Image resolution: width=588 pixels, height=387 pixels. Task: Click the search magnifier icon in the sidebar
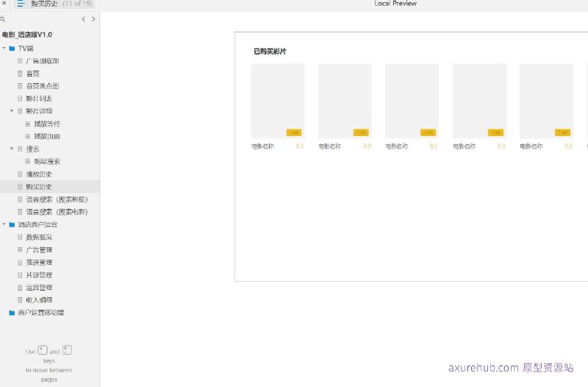3,19
